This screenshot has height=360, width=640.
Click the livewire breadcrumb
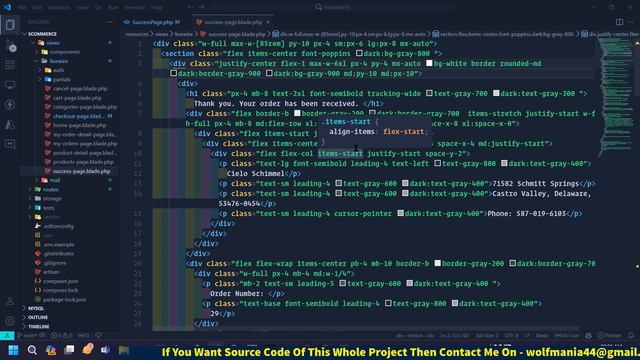[x=183, y=34]
